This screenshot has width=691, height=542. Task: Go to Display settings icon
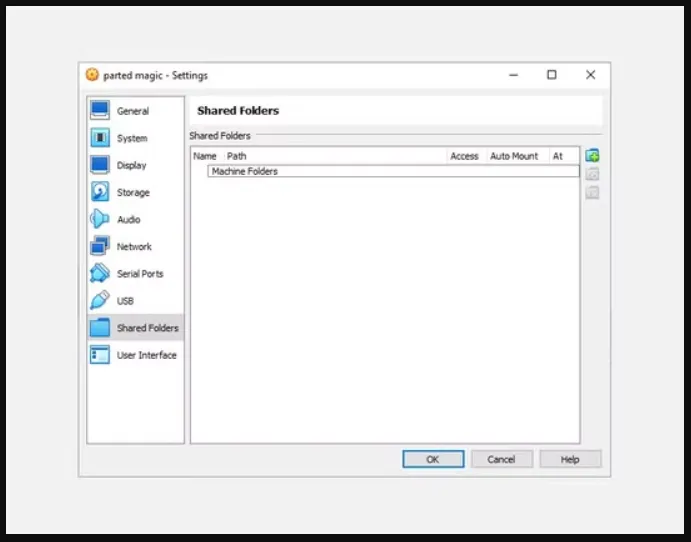coord(100,165)
